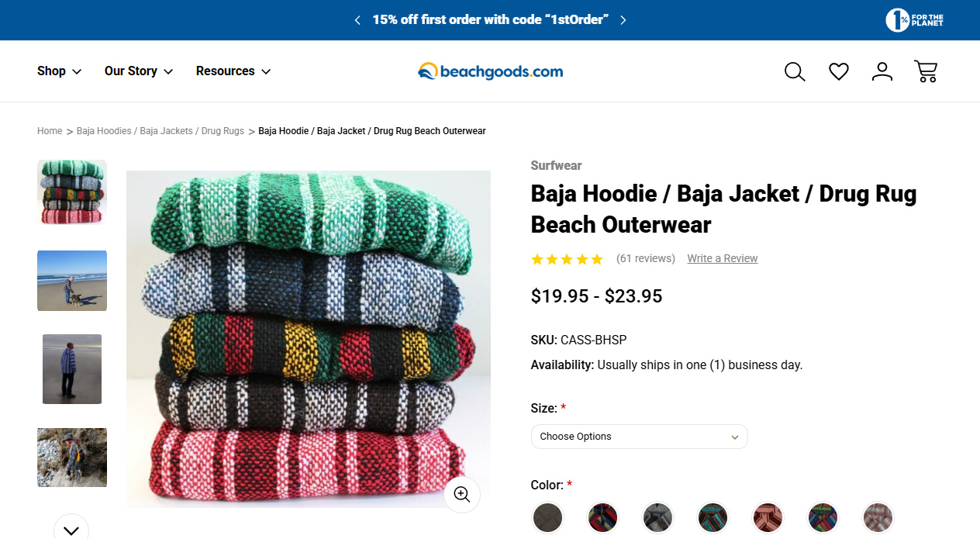Open the shopping cart

tap(926, 71)
